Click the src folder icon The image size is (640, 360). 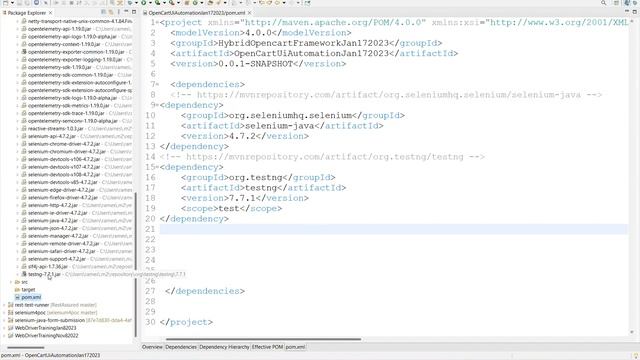[17, 282]
